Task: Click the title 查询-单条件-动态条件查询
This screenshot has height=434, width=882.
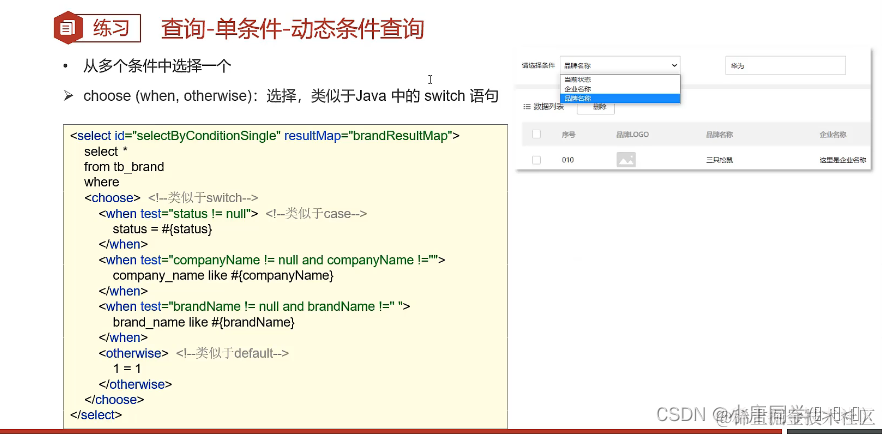Action: coord(292,29)
